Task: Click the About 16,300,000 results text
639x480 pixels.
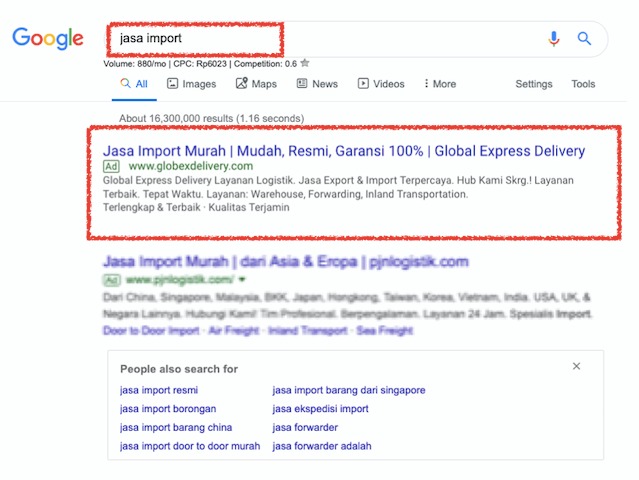Action: [x=212, y=119]
